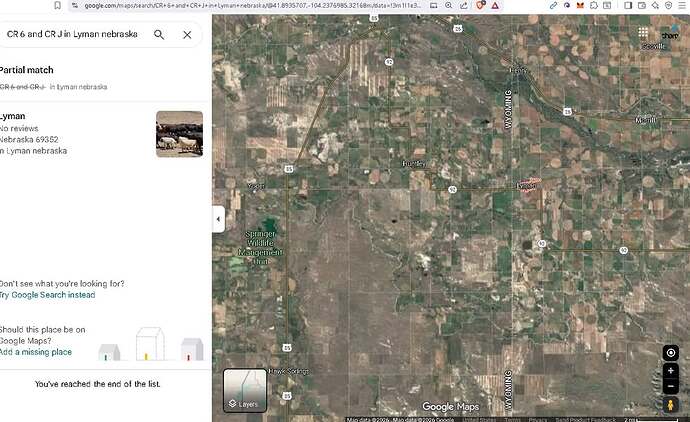
Task: Open the Google apps grid icon
Action: (643, 33)
